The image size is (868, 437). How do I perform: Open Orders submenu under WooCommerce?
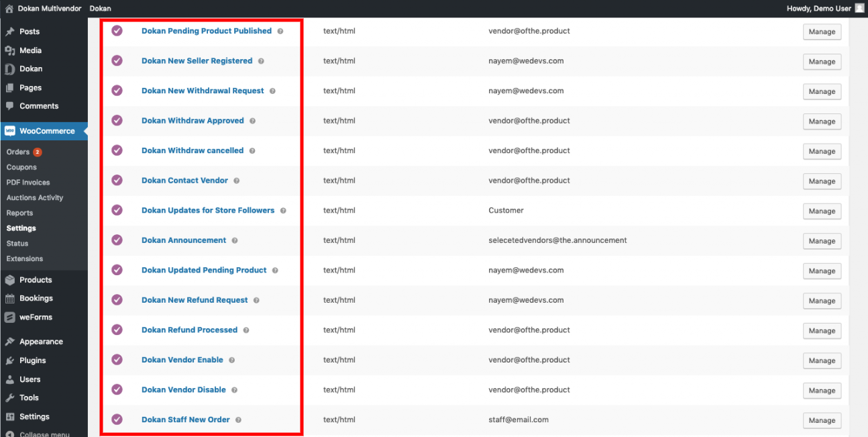18,152
